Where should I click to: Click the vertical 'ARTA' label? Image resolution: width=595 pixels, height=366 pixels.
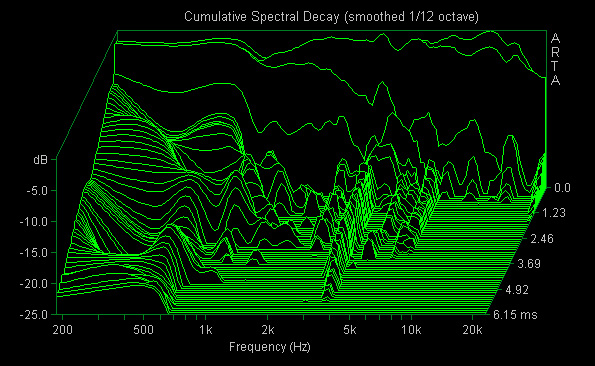pyautogui.click(x=555, y=59)
